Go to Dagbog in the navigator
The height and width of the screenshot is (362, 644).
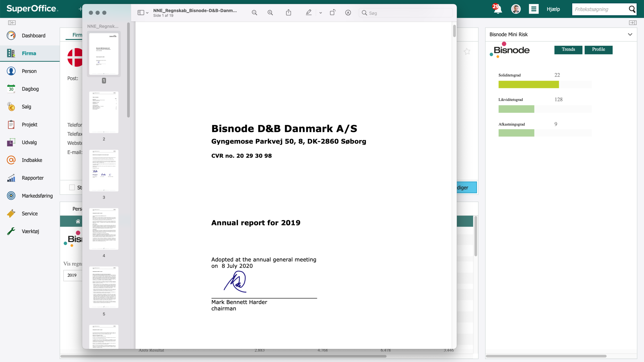[x=30, y=89]
